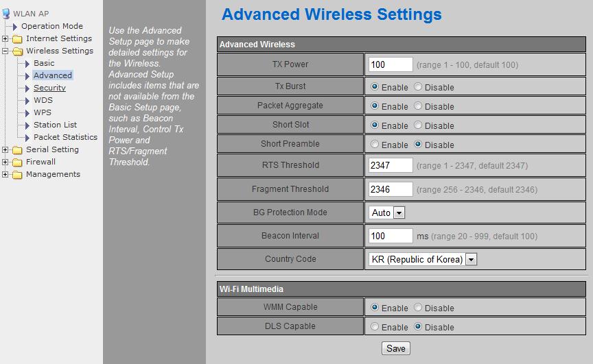Select Enable for Tx Burst
The image size is (593, 364).
[x=375, y=86]
